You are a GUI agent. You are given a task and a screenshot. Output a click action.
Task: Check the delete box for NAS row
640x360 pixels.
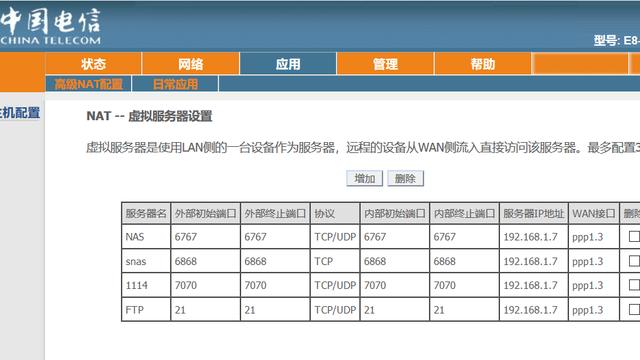pos(634,236)
